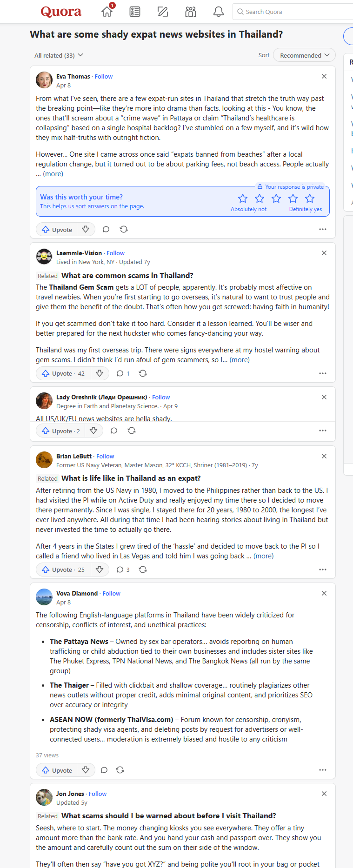Open the Answer pencil icon

coord(163,12)
